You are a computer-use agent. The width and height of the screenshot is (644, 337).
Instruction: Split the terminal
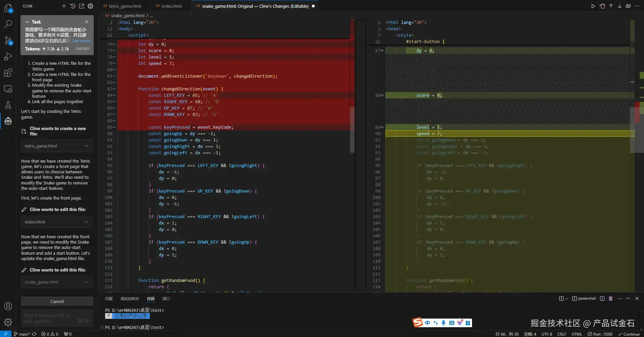point(602,299)
